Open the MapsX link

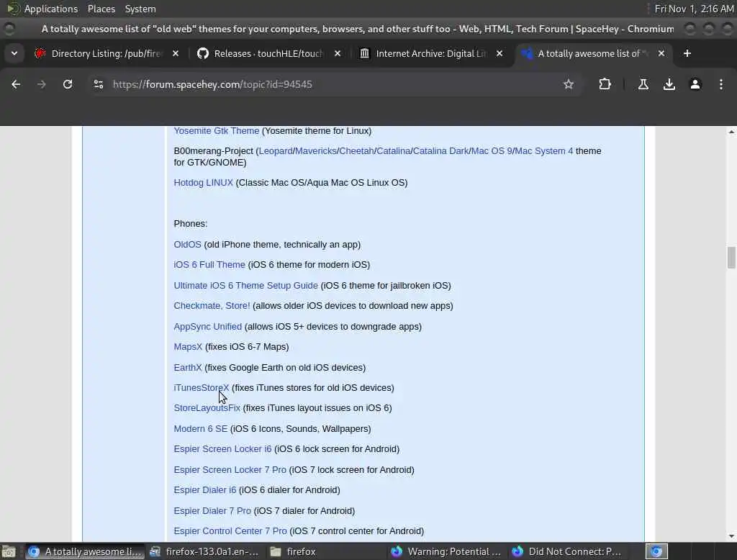click(188, 346)
